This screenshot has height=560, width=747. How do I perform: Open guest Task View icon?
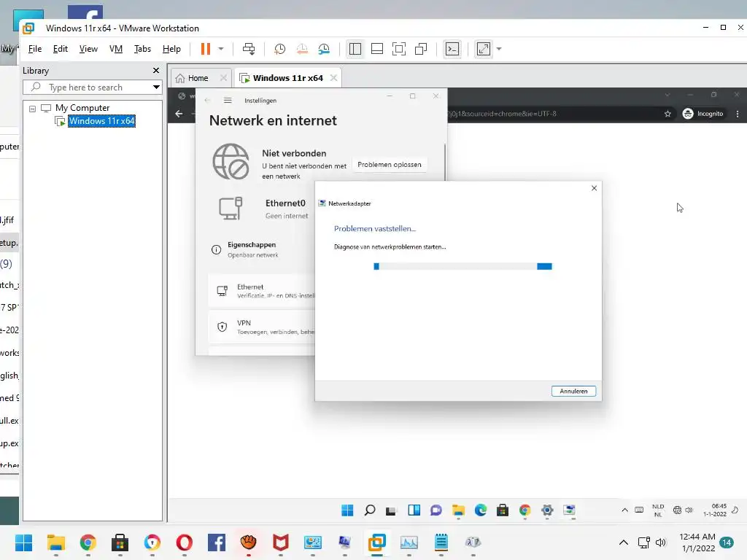(x=391, y=511)
